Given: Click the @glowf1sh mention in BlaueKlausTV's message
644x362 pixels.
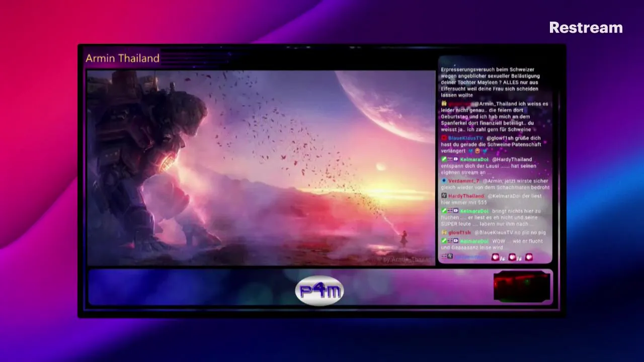Looking at the screenshot, I should pyautogui.click(x=501, y=138).
